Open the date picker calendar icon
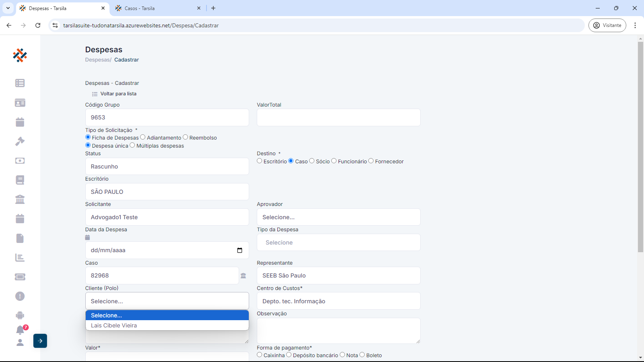This screenshot has width=644, height=362. pyautogui.click(x=239, y=250)
